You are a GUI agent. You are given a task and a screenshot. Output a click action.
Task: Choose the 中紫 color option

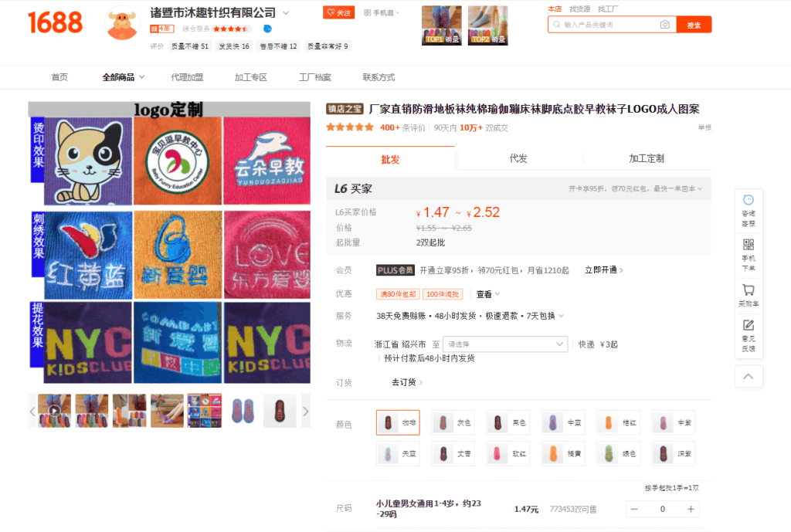674,422
